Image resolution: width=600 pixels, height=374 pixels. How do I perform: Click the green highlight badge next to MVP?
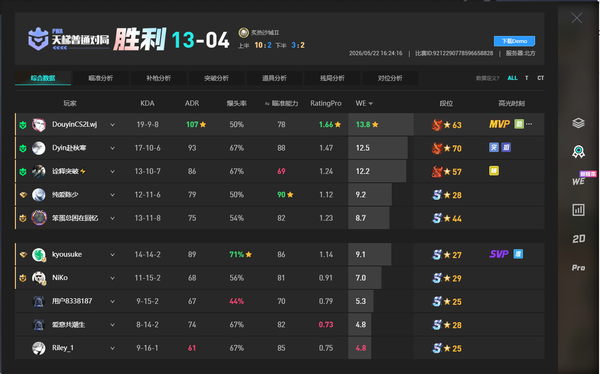coord(519,124)
